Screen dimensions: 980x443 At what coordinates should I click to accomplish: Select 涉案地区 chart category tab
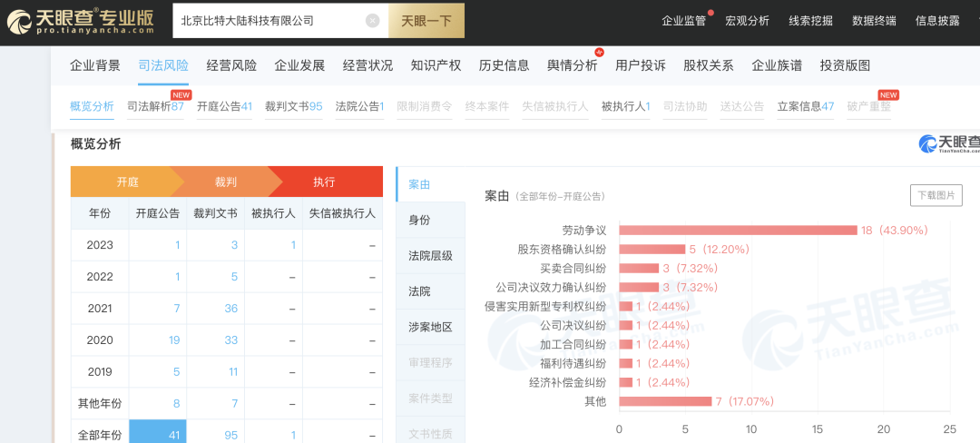pyautogui.click(x=431, y=327)
